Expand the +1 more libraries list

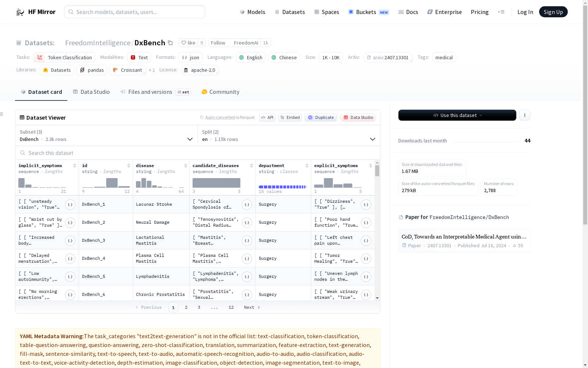[x=152, y=70]
